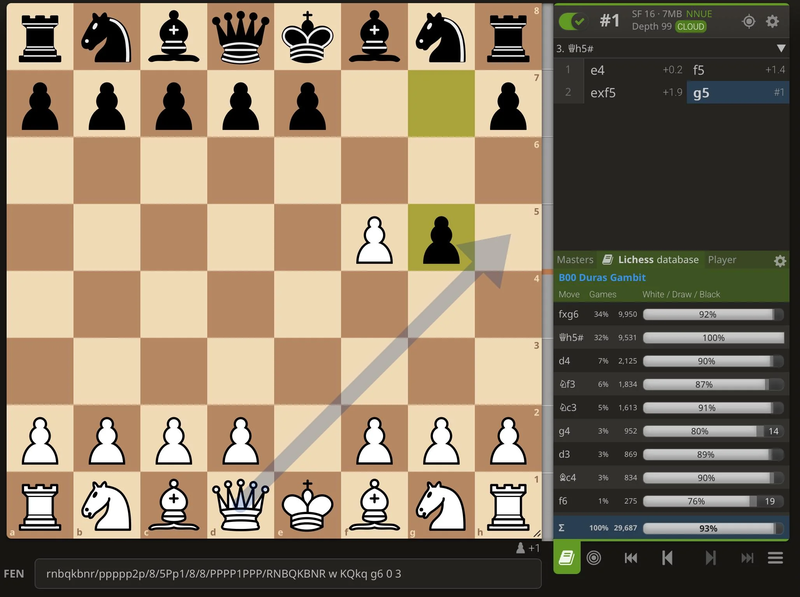
Task: Open the opening explorer settings gear
Action: pyautogui.click(x=780, y=261)
